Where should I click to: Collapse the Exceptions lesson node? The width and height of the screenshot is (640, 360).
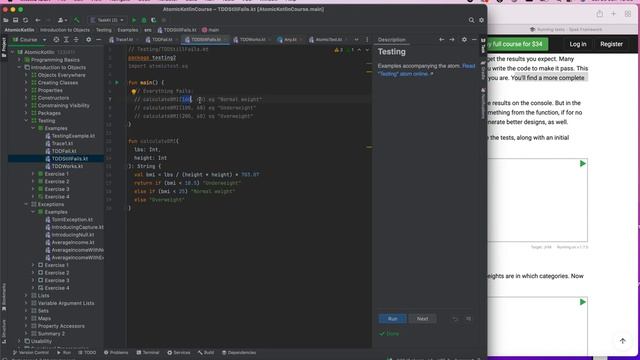click(26, 204)
